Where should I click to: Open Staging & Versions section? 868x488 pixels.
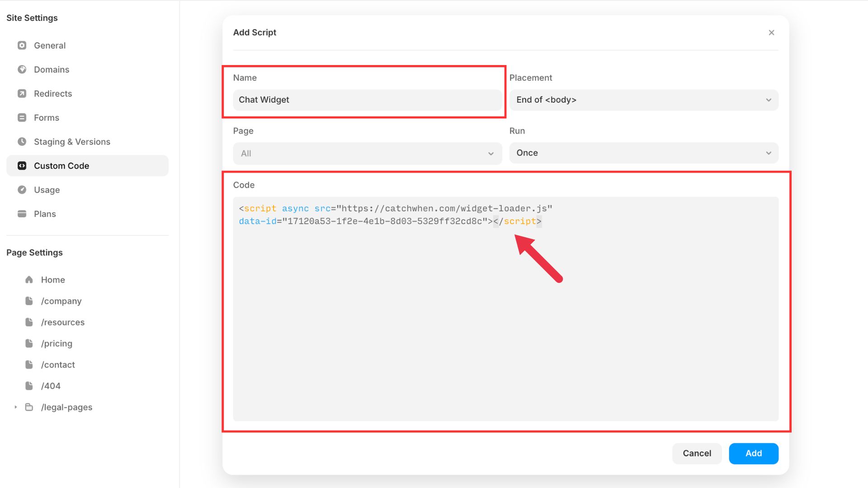(x=87, y=141)
